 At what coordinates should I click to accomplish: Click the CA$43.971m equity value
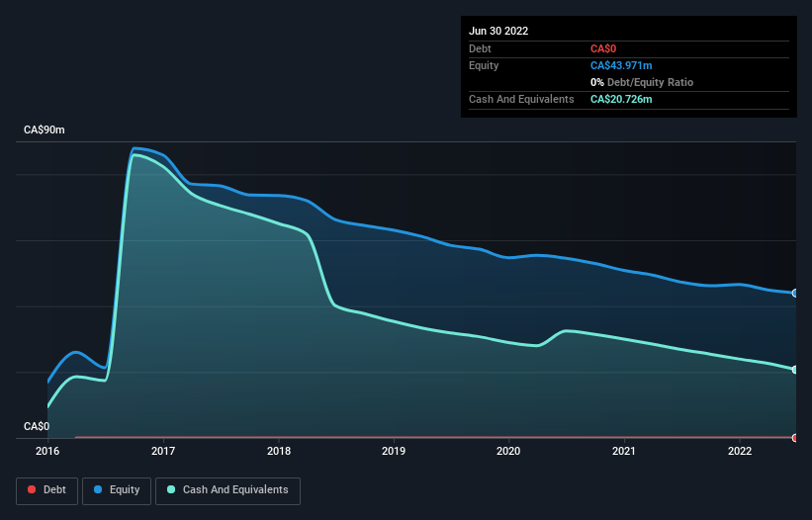pyautogui.click(x=621, y=65)
